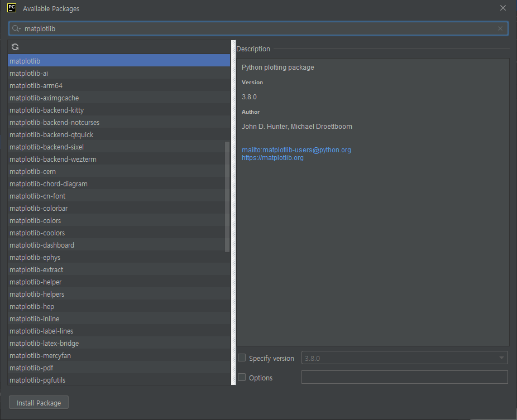Select matplotlib-pdf package
517x420 pixels.
click(119, 368)
